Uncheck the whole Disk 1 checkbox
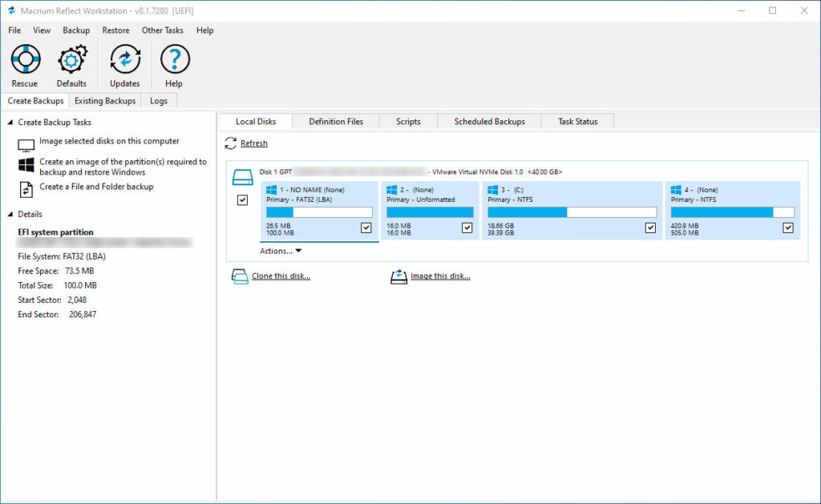This screenshot has width=821, height=504. pos(242,200)
